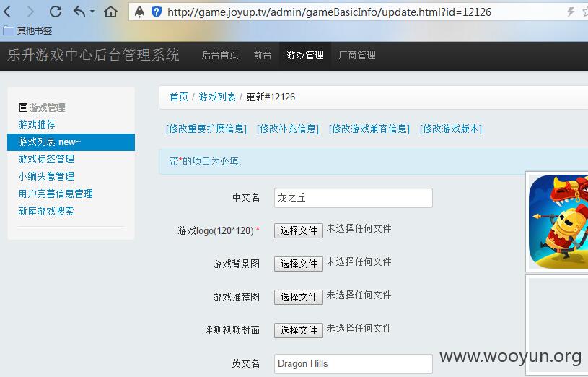Click the 首页 breadcrumb link

(179, 97)
